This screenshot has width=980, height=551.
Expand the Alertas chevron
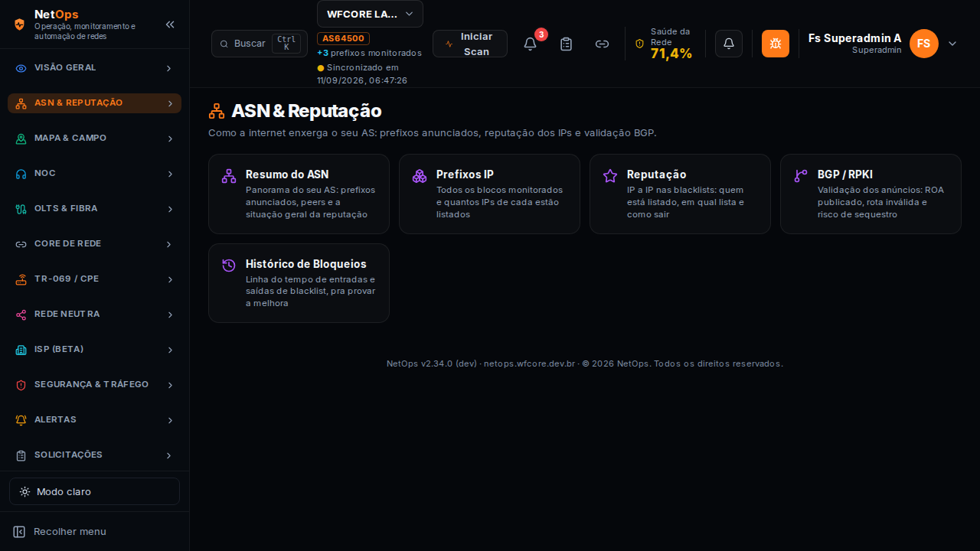(169, 420)
